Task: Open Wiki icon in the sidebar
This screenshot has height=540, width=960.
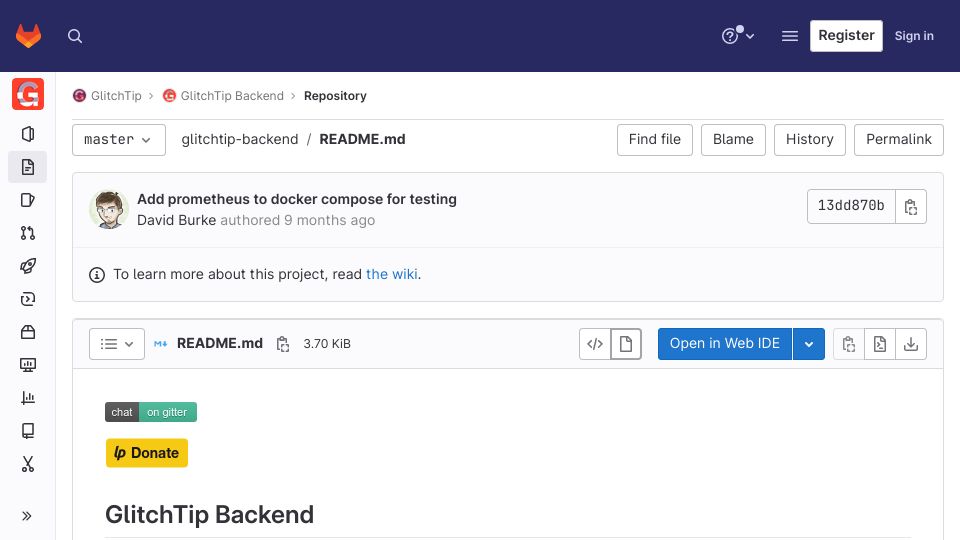Action: pyautogui.click(x=28, y=432)
